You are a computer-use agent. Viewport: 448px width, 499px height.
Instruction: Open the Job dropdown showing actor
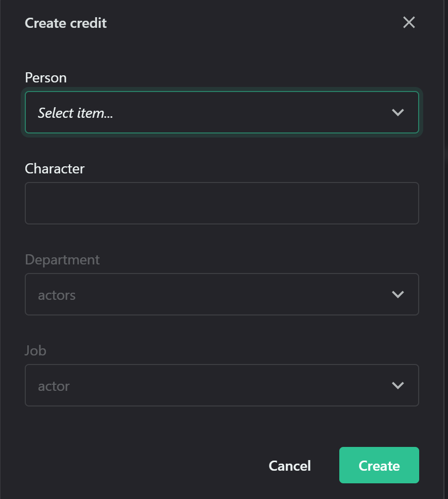tap(222, 385)
